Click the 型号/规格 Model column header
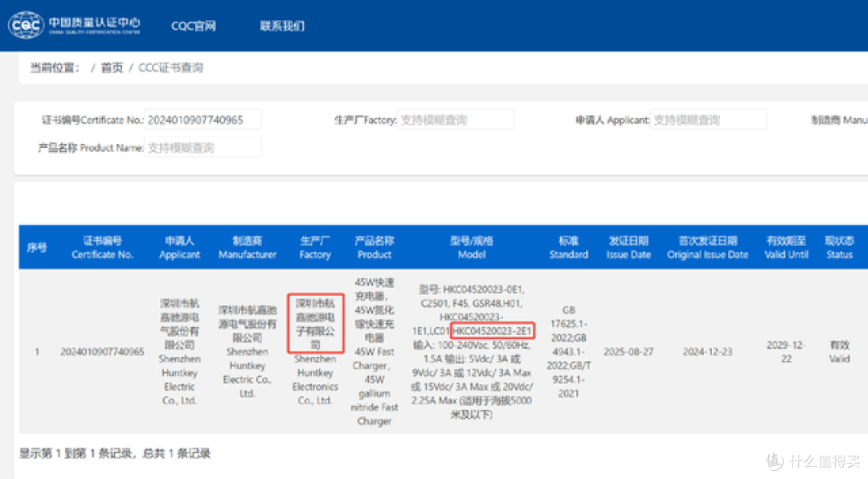The height and width of the screenshot is (479, 868). click(x=472, y=248)
